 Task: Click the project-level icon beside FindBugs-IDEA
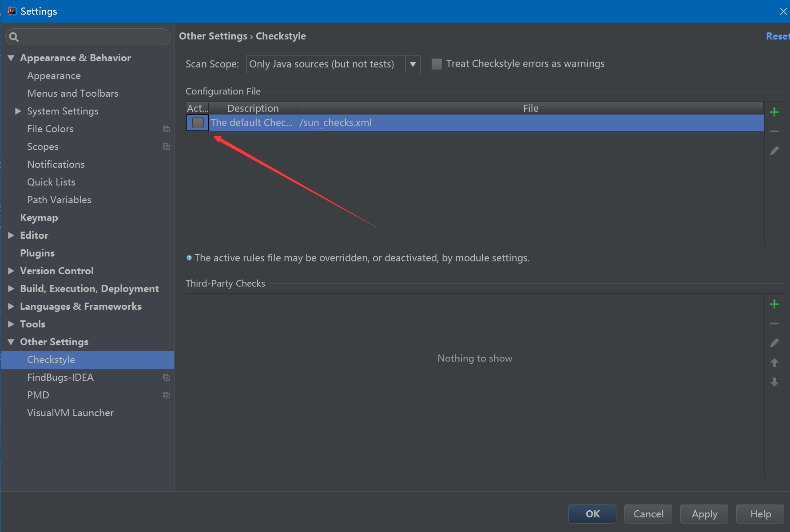166,377
